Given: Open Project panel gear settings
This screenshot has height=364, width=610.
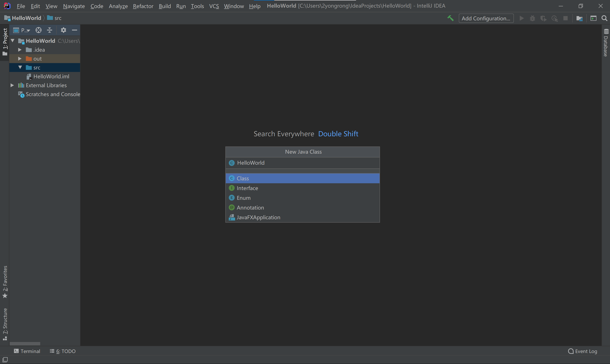Looking at the screenshot, I should (x=63, y=30).
